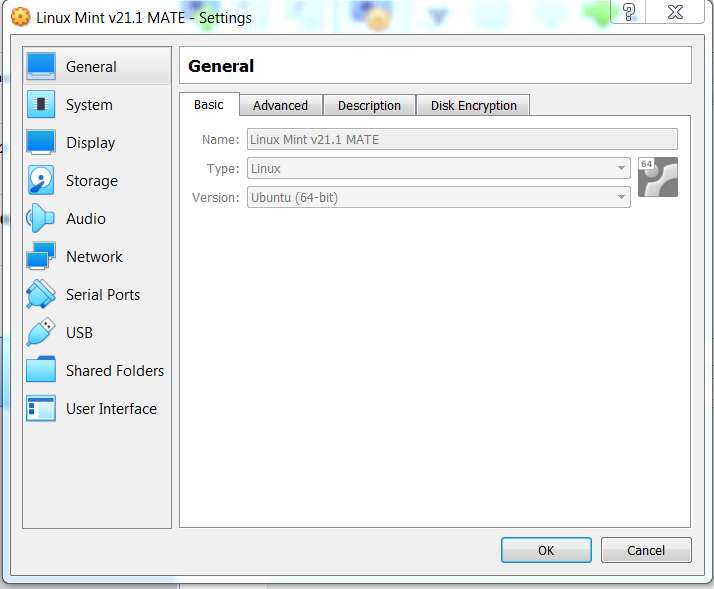
Task: Open Serial Ports connector icon
Action: [41, 294]
